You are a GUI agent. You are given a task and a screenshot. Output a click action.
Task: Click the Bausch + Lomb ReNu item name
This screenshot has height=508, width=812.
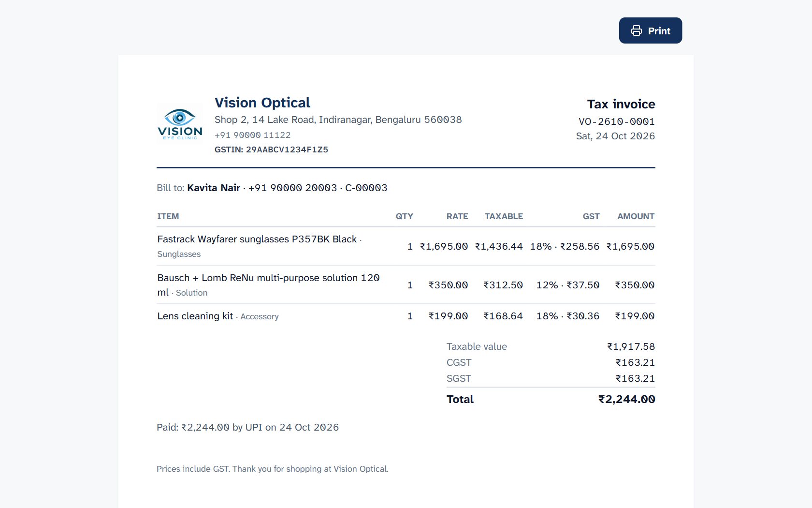click(x=268, y=285)
